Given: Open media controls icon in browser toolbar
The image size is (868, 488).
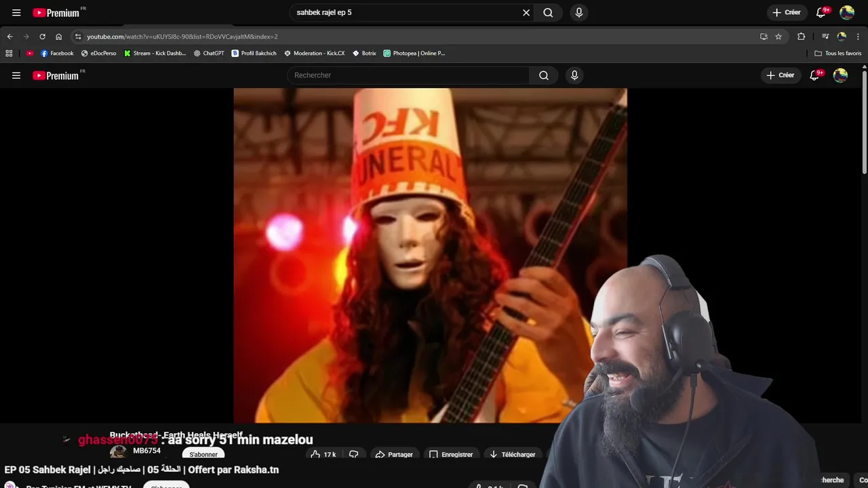Looking at the screenshot, I should pyautogui.click(x=825, y=37).
